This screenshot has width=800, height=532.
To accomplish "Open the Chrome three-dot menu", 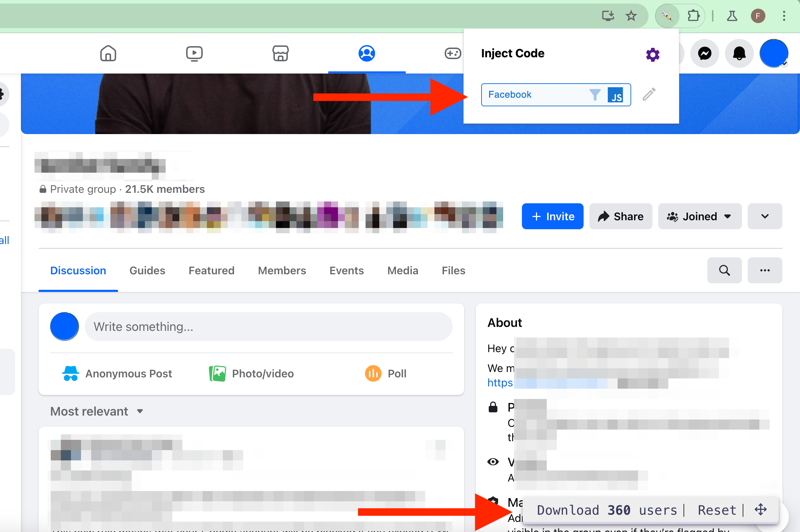I will (x=784, y=16).
